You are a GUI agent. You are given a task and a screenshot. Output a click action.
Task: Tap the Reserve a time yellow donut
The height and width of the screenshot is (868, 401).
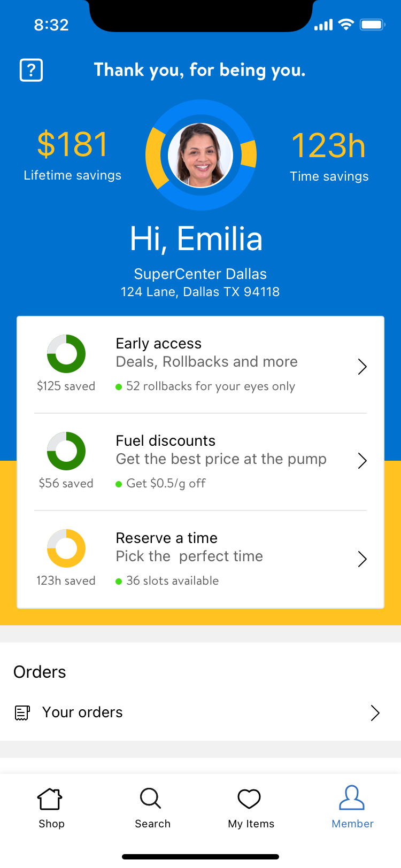tap(66, 548)
